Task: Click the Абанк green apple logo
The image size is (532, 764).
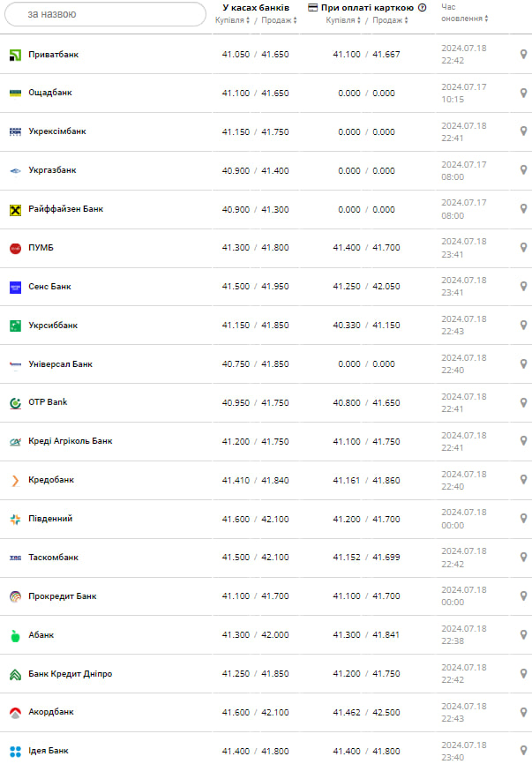Action: click(15, 635)
